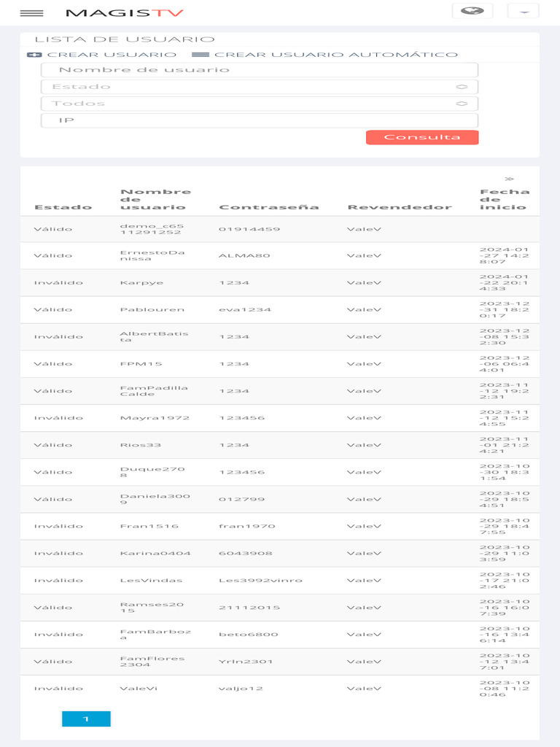Click the globe language icon

(472, 11)
